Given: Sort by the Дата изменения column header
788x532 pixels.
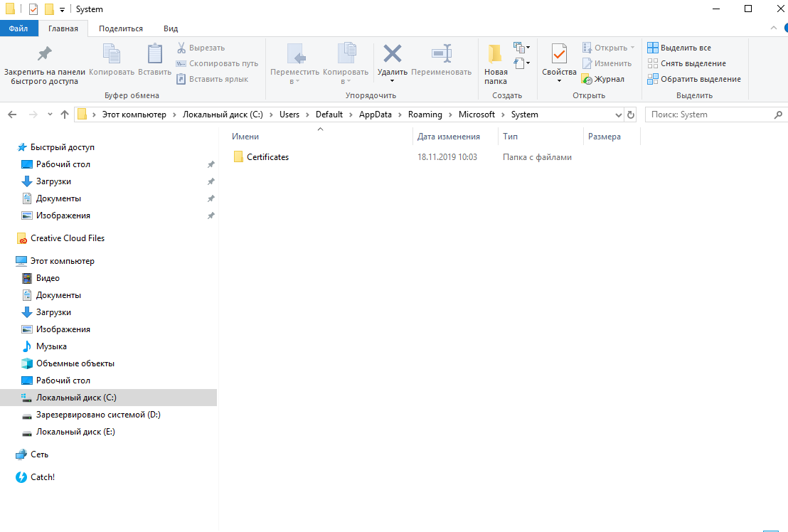Looking at the screenshot, I should pyautogui.click(x=449, y=137).
